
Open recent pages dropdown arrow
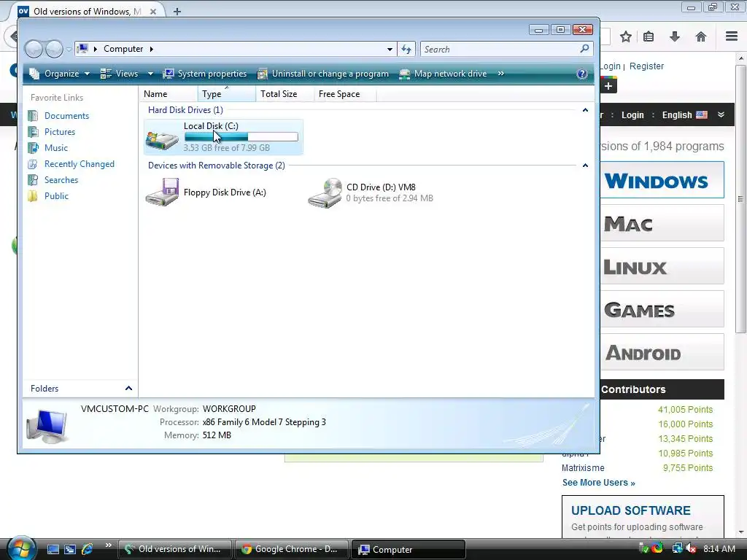pyautogui.click(x=69, y=49)
